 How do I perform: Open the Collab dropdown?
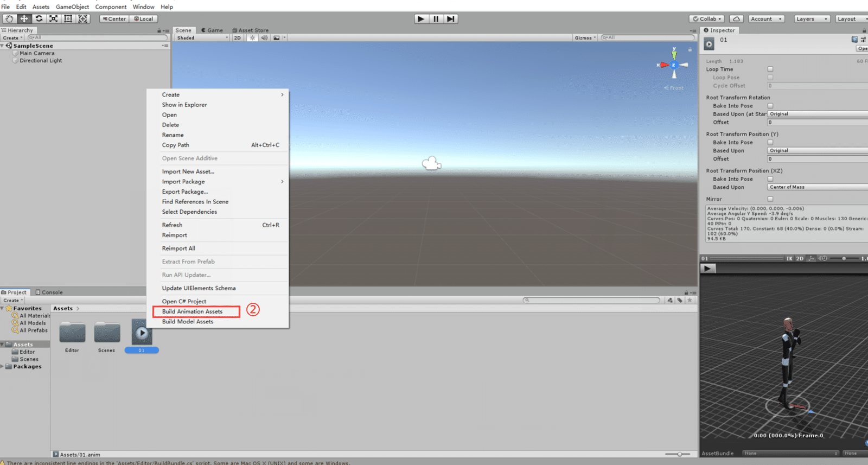coord(707,19)
